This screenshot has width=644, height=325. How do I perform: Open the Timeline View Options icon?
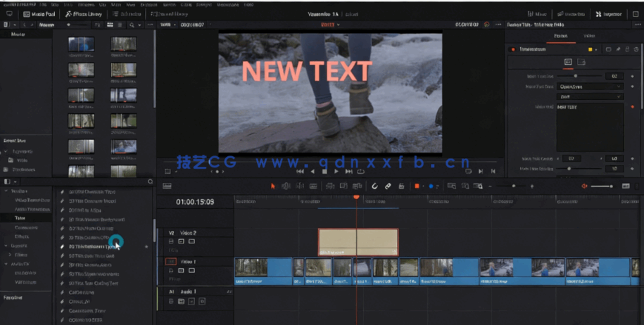(x=167, y=186)
